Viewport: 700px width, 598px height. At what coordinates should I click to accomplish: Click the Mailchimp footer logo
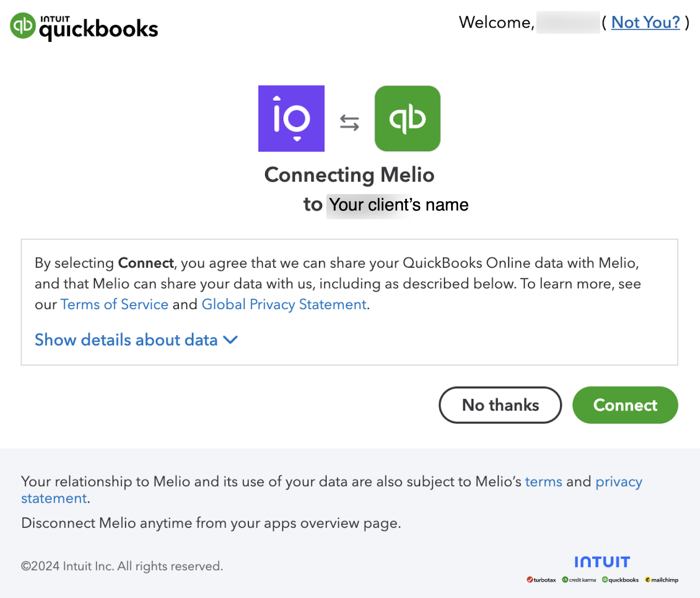[661, 580]
